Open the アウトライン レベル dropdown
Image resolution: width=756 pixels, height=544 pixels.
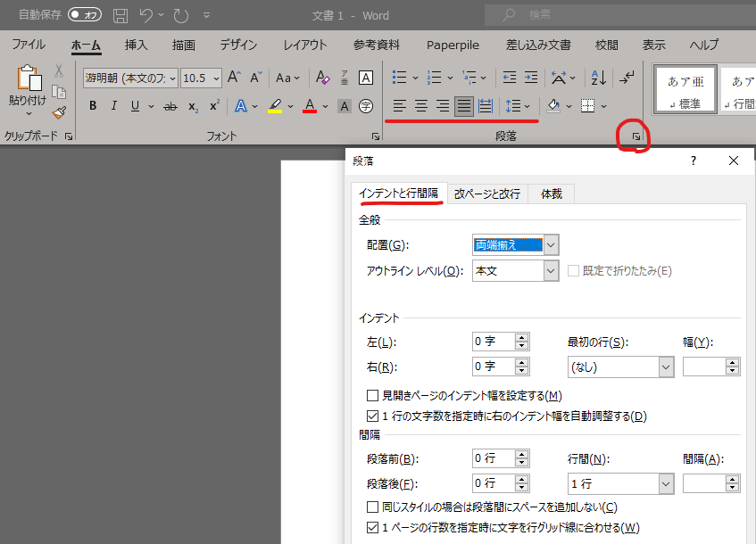coord(551,271)
